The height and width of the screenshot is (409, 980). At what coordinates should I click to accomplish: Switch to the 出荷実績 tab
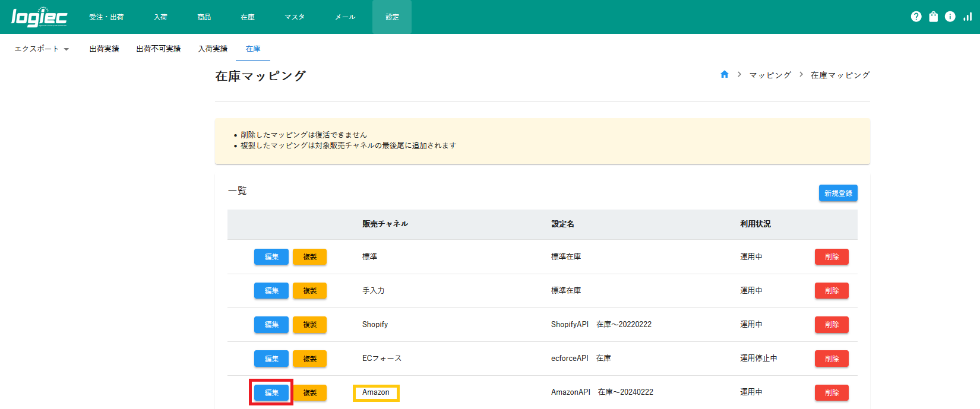click(x=105, y=49)
